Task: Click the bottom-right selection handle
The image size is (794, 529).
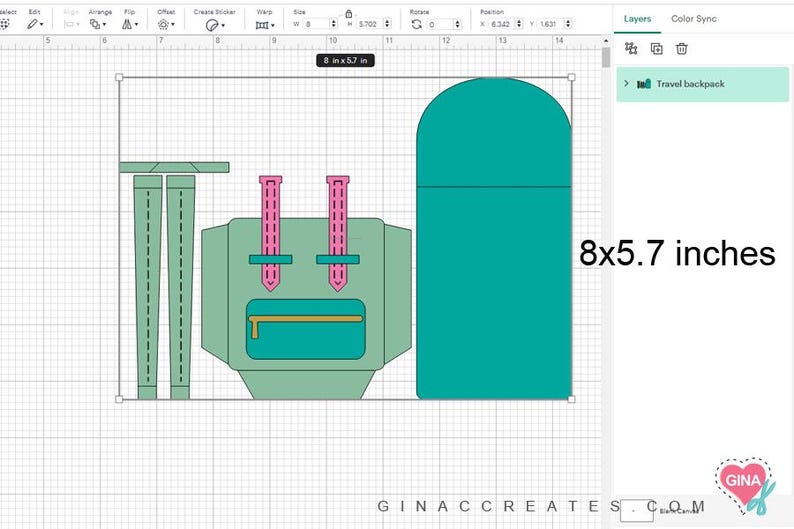Action: pyautogui.click(x=571, y=399)
